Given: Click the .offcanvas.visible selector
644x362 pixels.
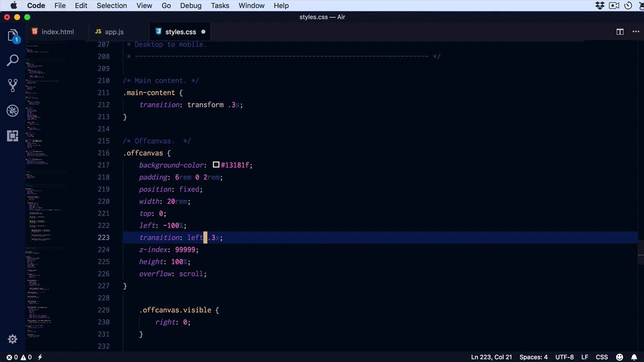Looking at the screenshot, I should click(175, 310).
